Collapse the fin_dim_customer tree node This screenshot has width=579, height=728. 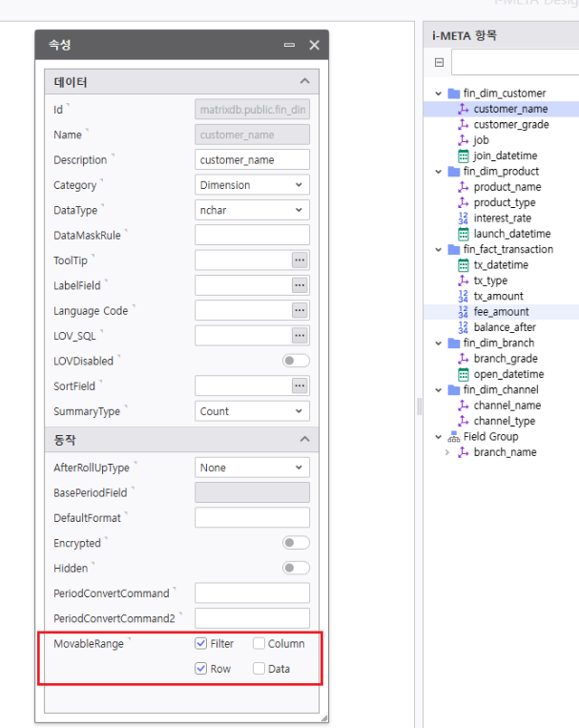[439, 94]
